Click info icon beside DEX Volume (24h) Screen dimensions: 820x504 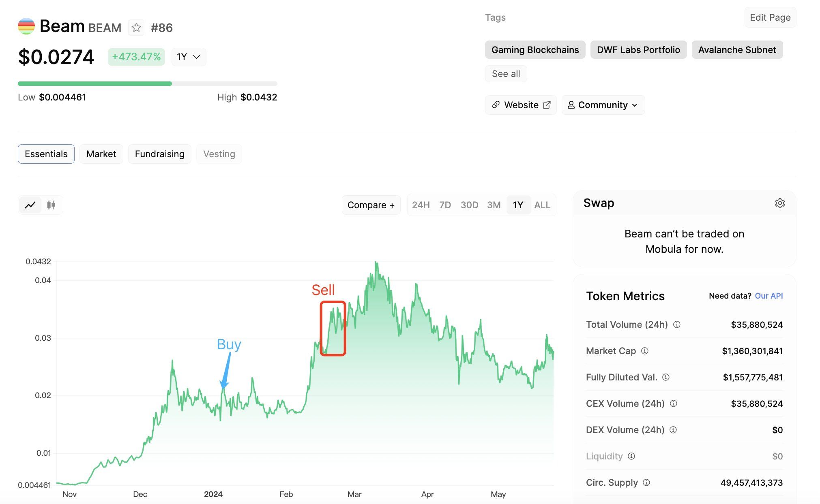[673, 430]
